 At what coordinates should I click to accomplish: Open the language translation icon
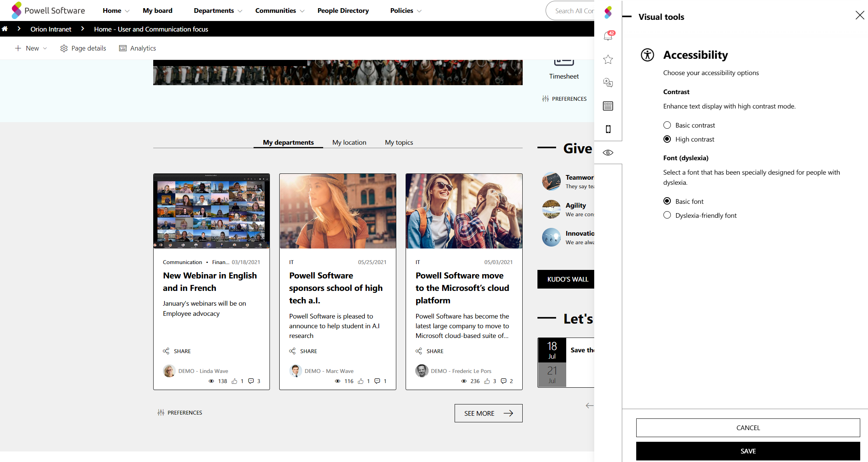tap(608, 82)
